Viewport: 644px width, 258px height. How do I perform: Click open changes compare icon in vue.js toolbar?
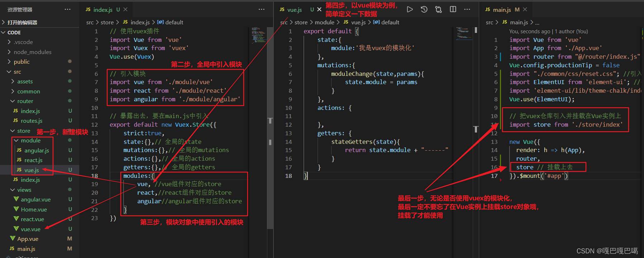pos(438,9)
